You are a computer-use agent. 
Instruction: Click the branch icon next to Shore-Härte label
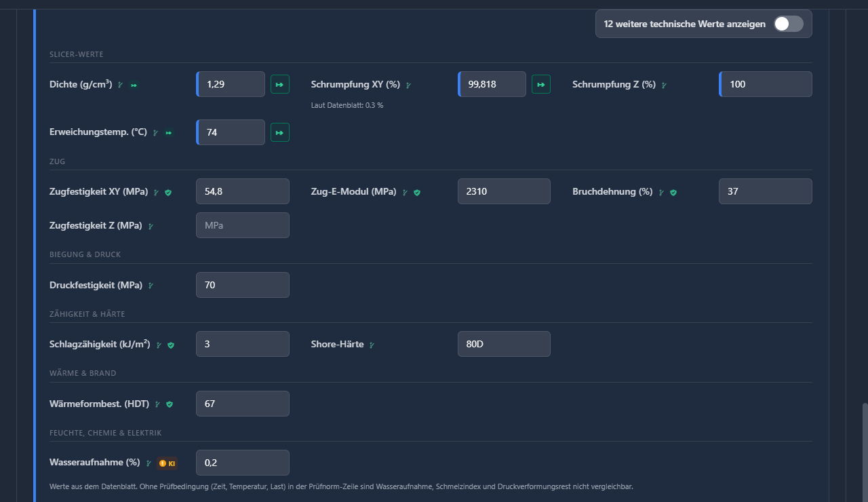pyautogui.click(x=372, y=345)
